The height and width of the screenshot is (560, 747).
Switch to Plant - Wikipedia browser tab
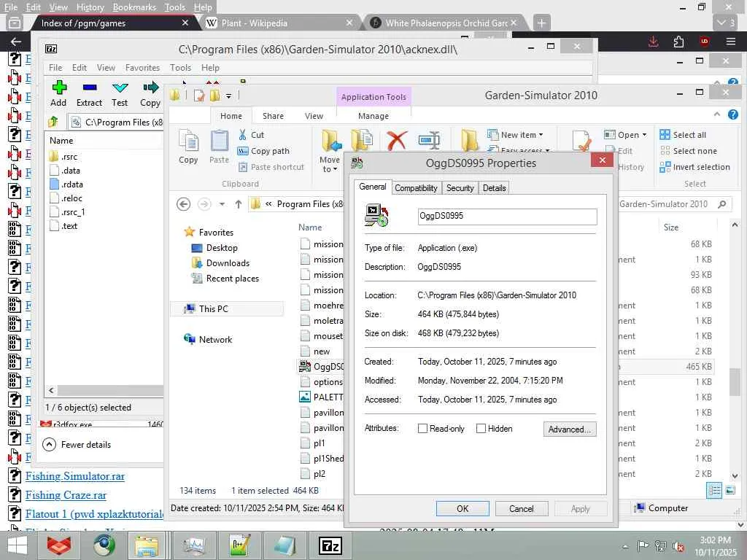pos(279,23)
